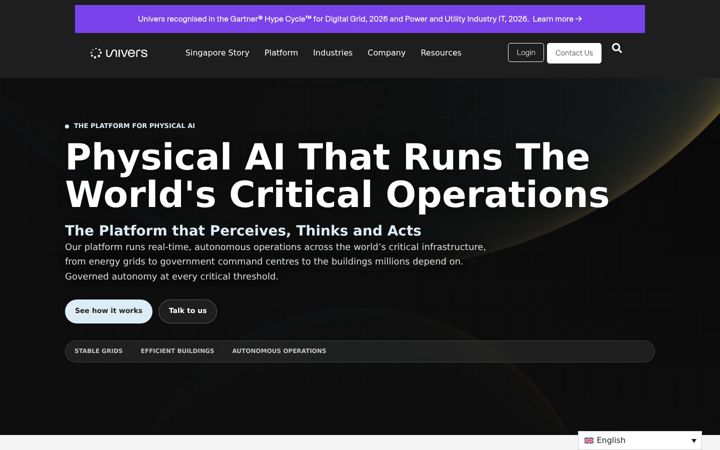720x450 pixels.
Task: Open the Industries navigation menu
Action: pyautogui.click(x=332, y=53)
